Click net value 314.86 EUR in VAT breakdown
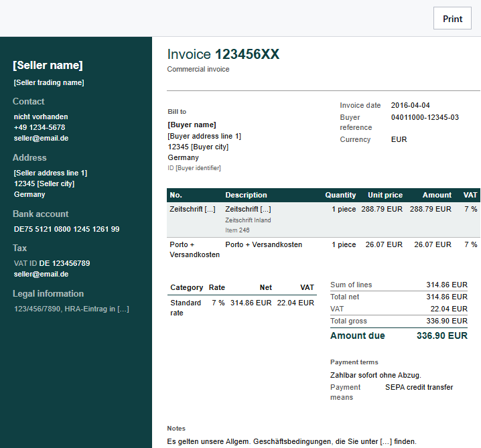Screen dimensions: 481x448 pos(251,303)
